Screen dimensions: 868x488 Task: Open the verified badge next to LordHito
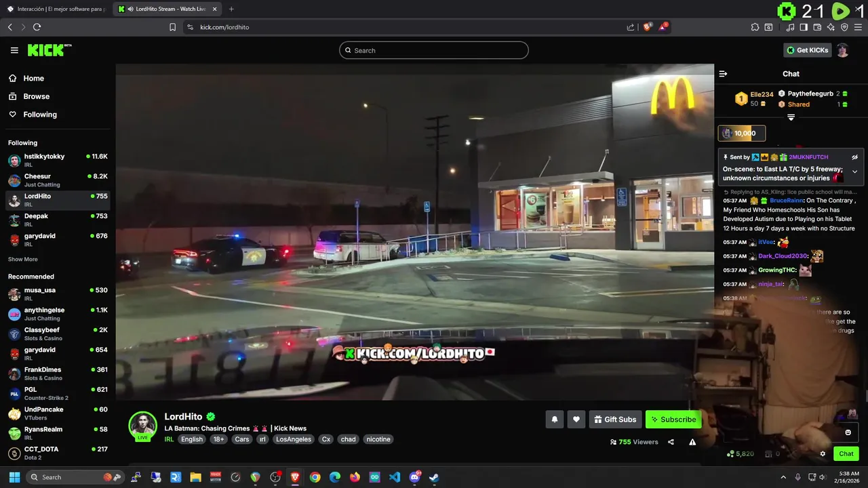pos(211,417)
